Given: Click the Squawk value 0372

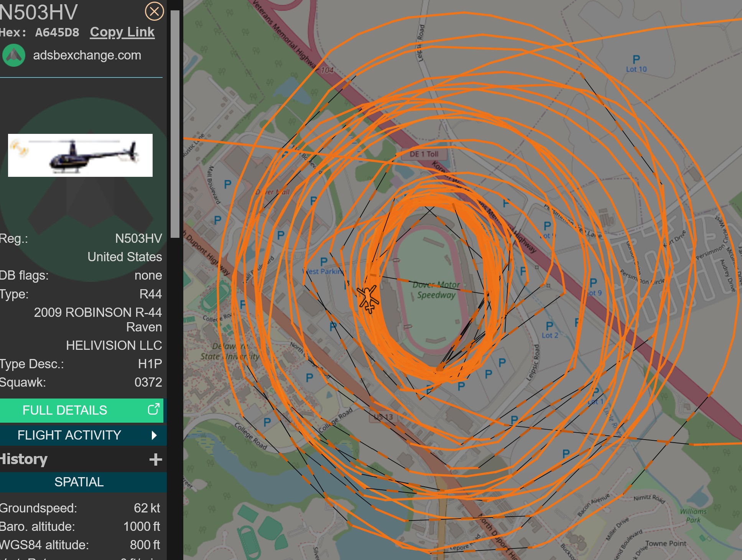Looking at the screenshot, I should click(x=148, y=382).
